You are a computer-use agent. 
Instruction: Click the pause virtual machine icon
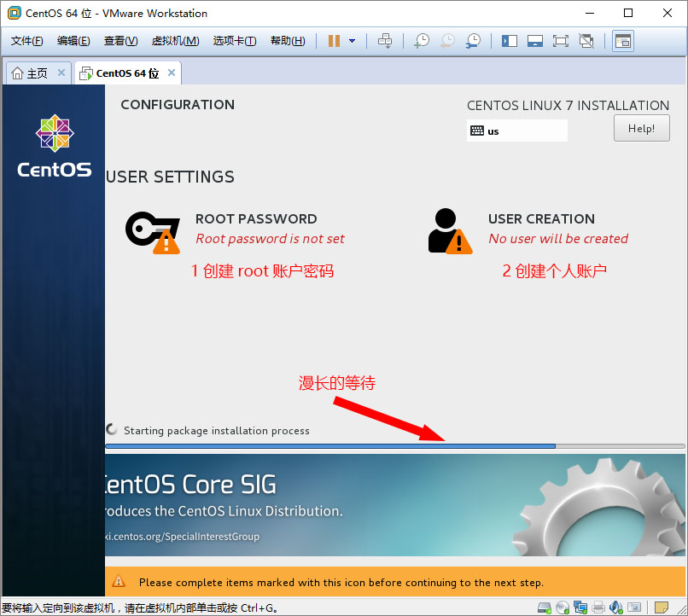click(x=334, y=41)
